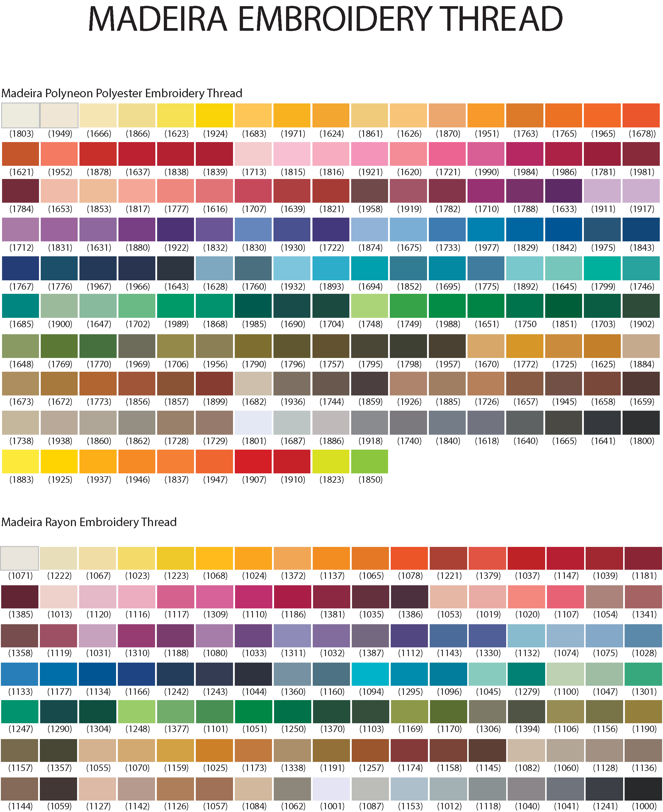Select the off-white Rayon swatch 1071

(x=19, y=558)
